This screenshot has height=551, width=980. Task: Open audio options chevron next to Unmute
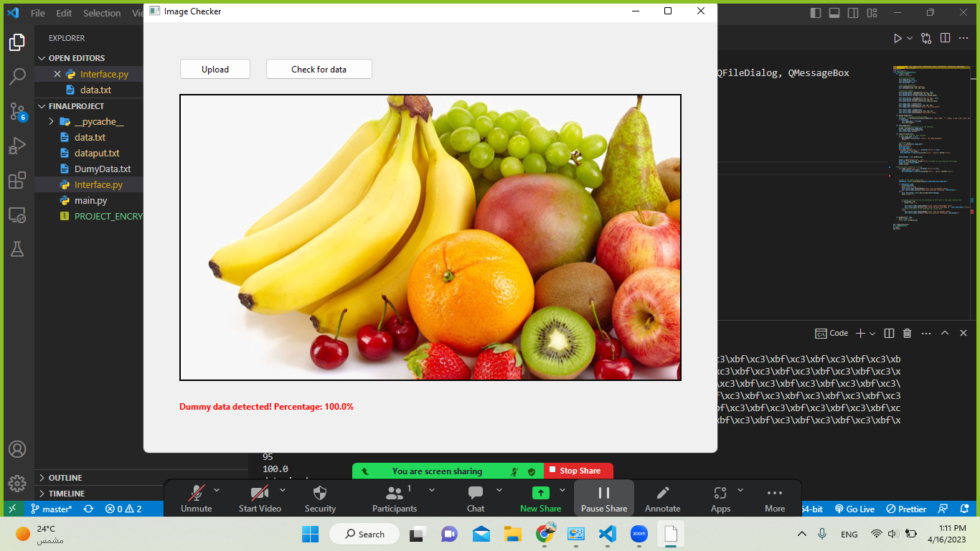coord(217,490)
